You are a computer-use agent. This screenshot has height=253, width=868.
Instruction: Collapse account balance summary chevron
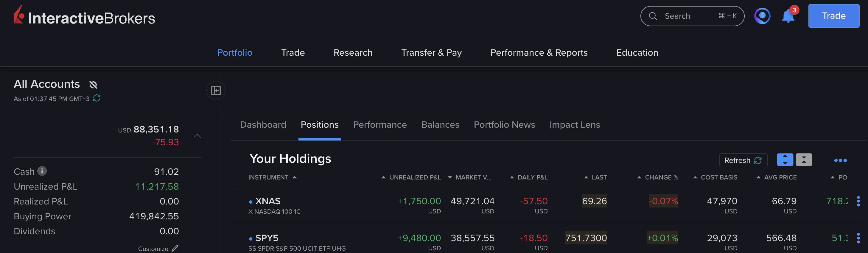tap(197, 136)
